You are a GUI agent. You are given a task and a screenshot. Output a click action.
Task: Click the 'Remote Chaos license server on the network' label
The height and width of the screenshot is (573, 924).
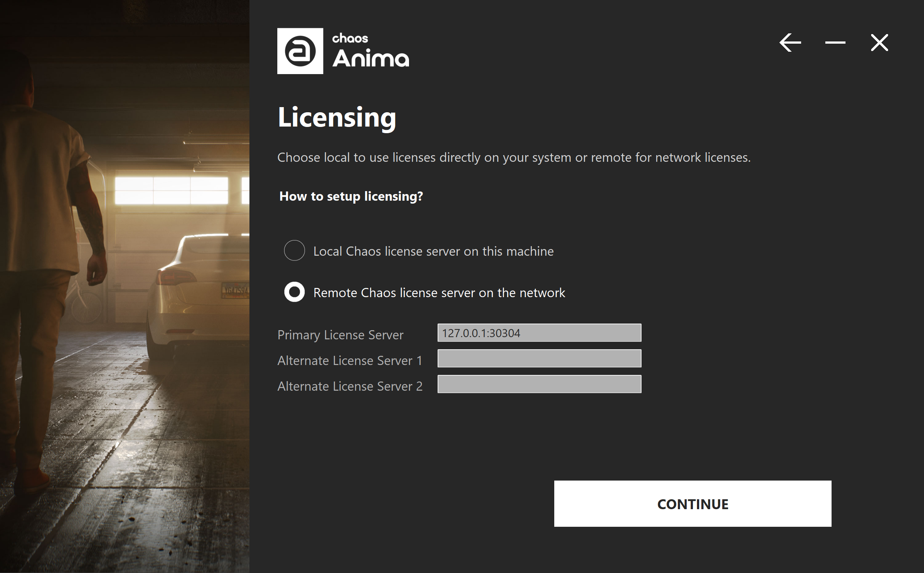click(x=439, y=293)
